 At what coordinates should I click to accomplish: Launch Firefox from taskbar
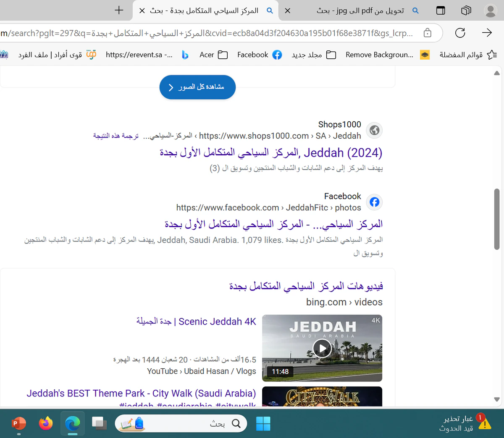46,423
